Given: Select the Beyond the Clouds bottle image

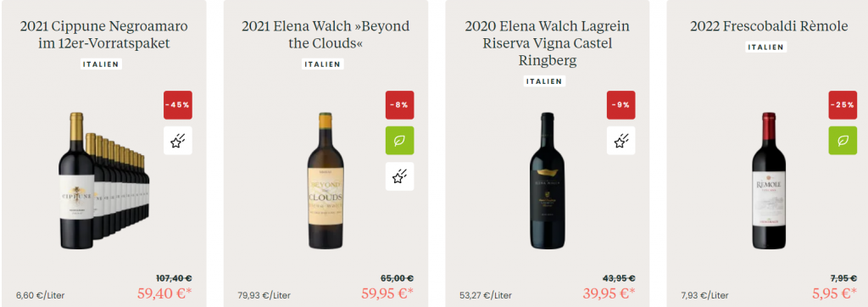Looking at the screenshot, I should 325,181.
